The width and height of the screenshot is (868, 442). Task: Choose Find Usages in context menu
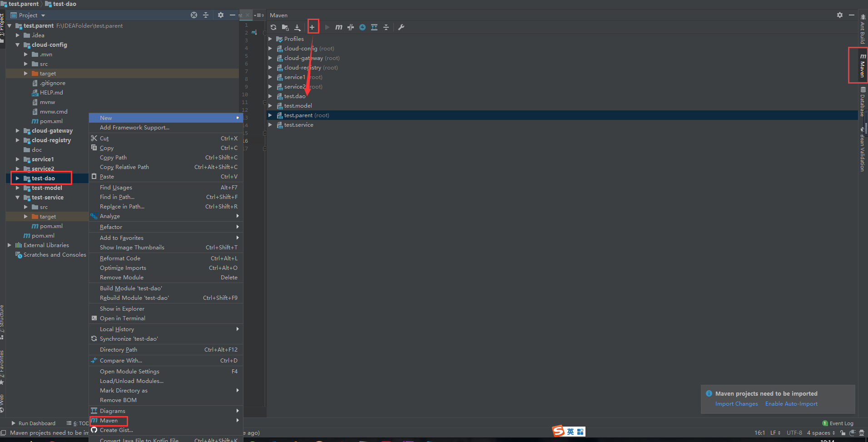coord(166,188)
